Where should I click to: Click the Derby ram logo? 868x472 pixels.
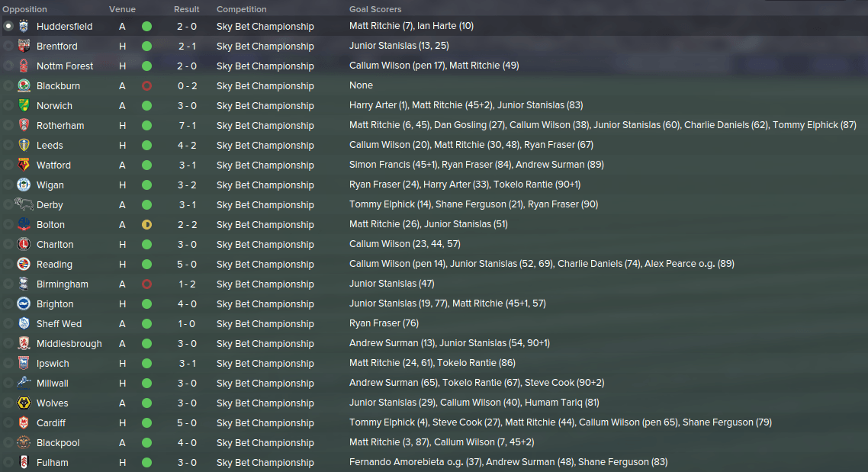coord(24,204)
